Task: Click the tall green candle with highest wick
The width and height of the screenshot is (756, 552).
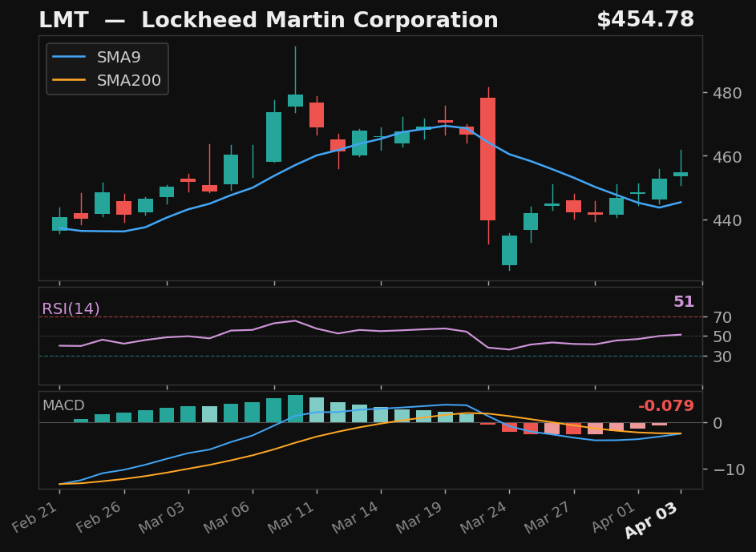Action: tap(296, 100)
